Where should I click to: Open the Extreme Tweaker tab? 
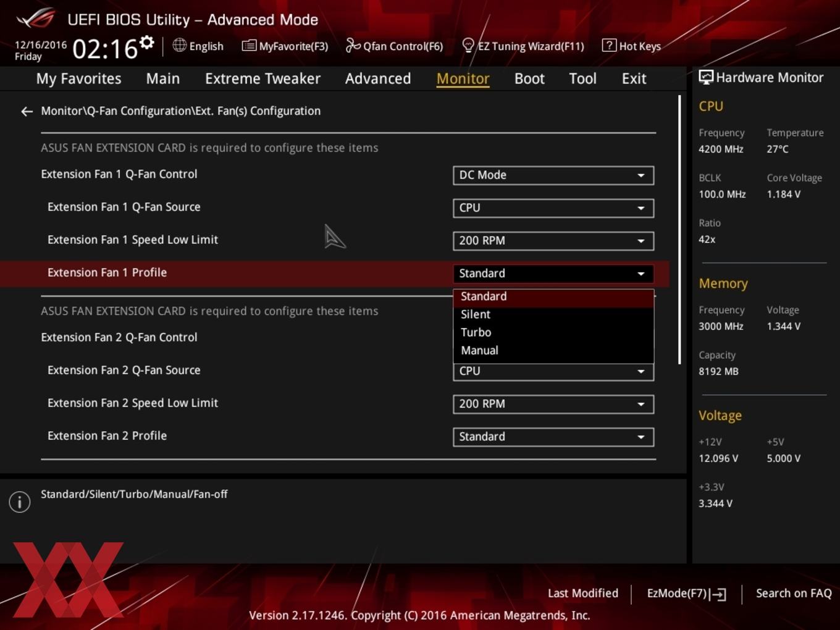pos(262,78)
